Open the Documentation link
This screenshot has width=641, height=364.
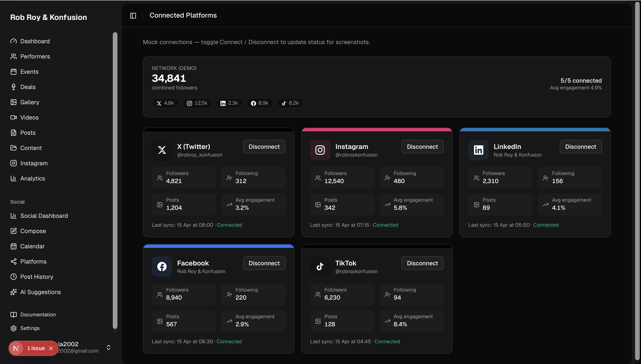[38, 314]
